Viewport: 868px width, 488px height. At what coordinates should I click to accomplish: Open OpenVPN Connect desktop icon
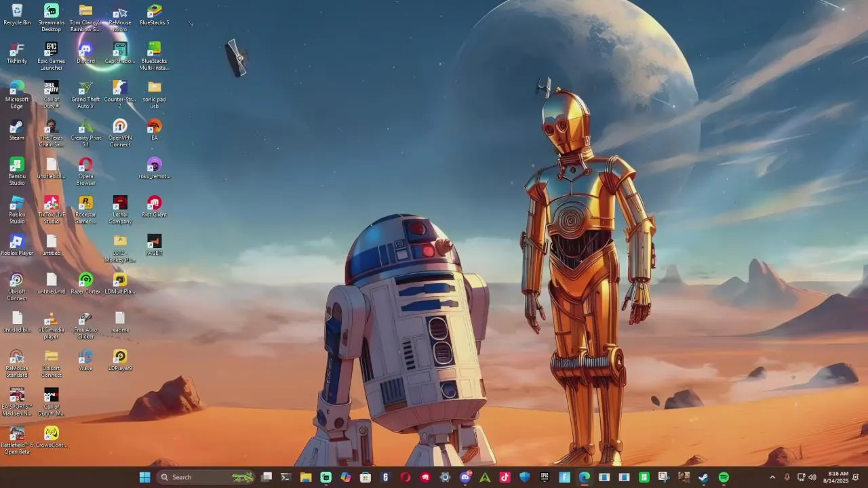[x=120, y=134]
